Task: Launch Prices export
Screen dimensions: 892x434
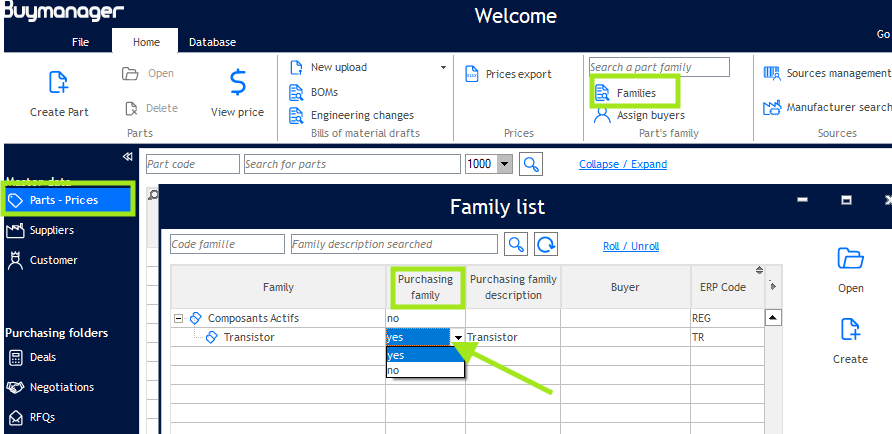Action: (472, 74)
